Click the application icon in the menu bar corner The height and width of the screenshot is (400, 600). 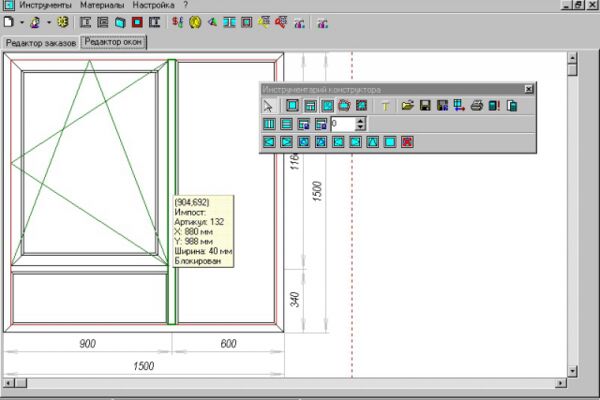tap(8, 5)
